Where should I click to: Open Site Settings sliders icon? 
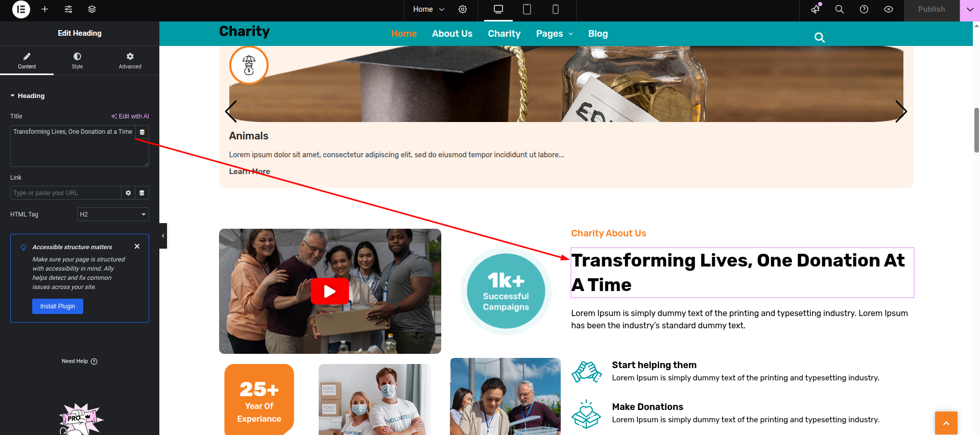[x=68, y=9]
